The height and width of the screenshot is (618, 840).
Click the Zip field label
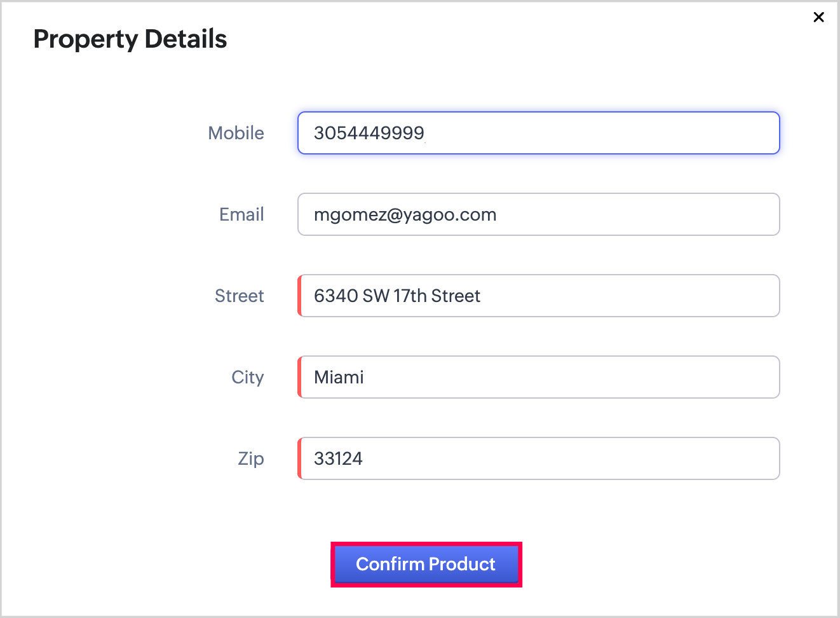250,458
